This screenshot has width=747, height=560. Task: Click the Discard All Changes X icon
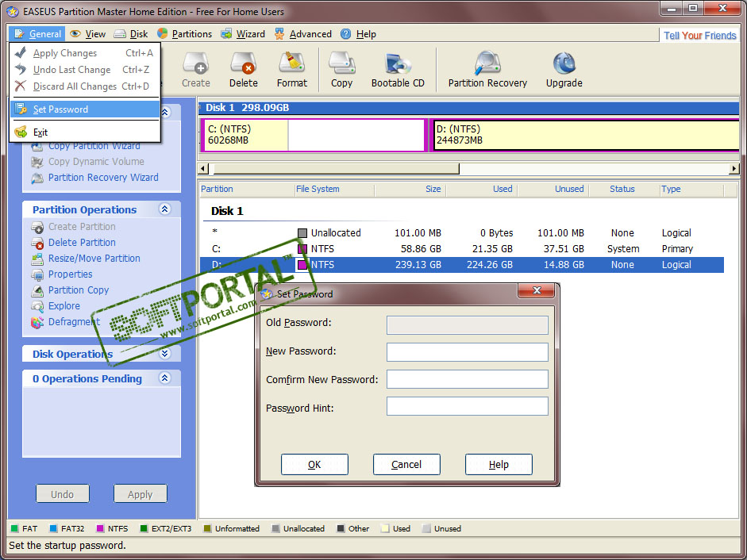tap(21, 86)
